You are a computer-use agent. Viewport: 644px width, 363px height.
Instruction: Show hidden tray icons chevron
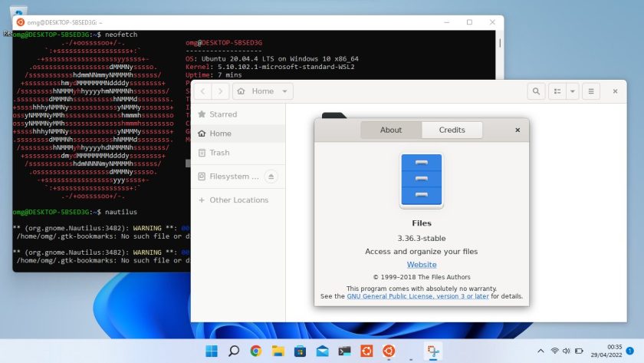[x=540, y=351]
